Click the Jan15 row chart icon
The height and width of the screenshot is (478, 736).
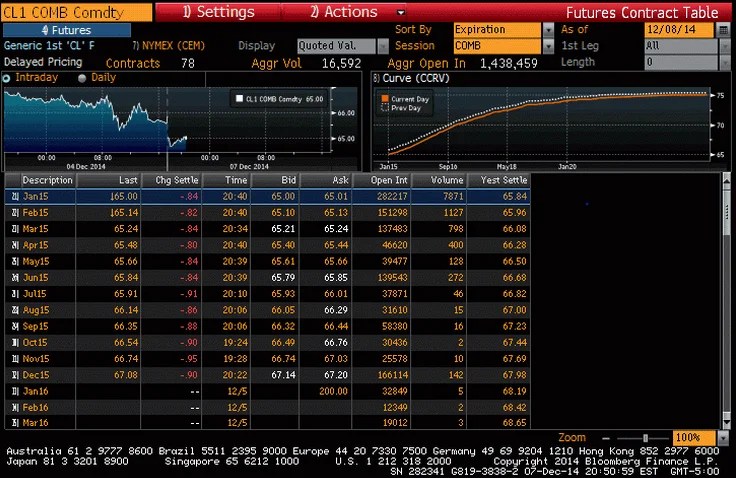point(15,197)
